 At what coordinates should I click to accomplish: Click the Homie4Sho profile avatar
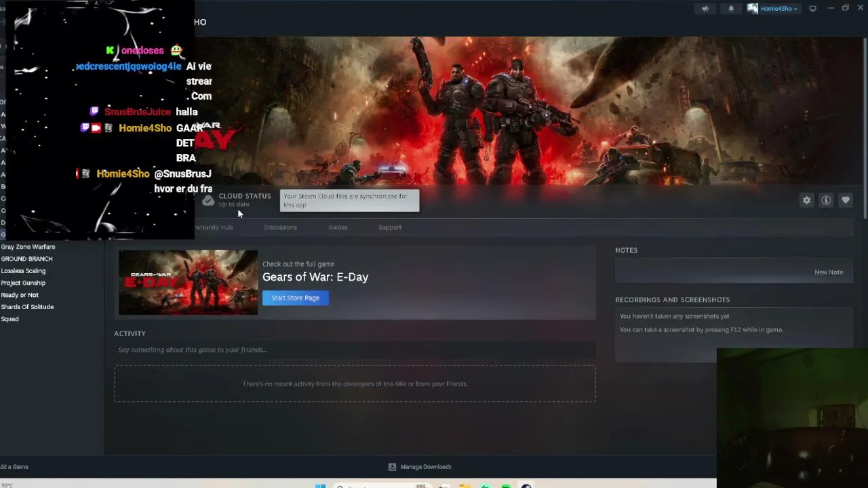point(753,9)
